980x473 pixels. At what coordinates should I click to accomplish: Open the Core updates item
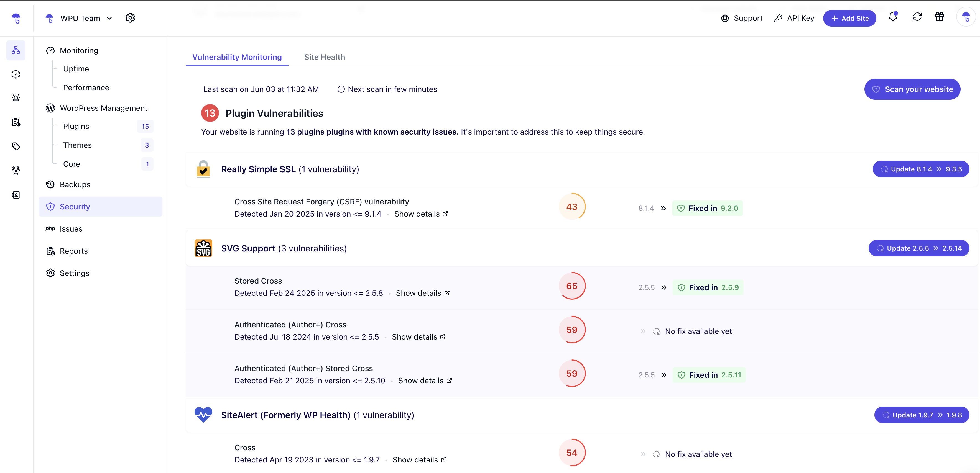click(108, 164)
